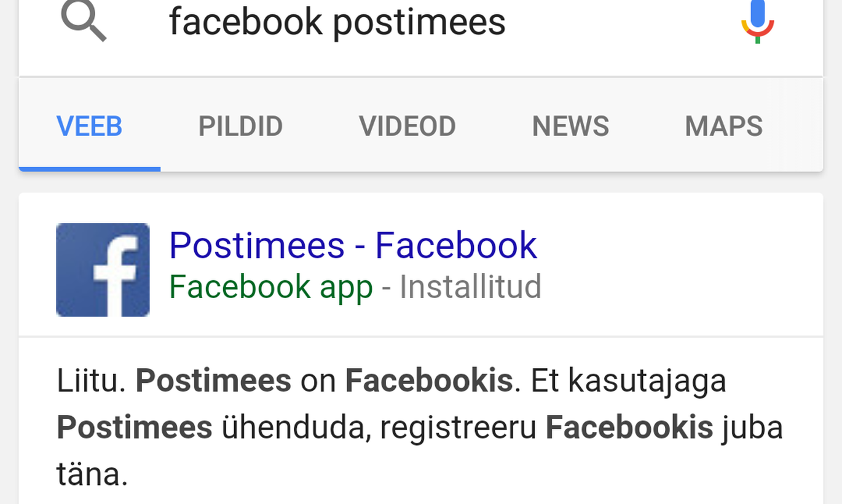Click the green Facebook app label
842x504 pixels.
tap(271, 287)
